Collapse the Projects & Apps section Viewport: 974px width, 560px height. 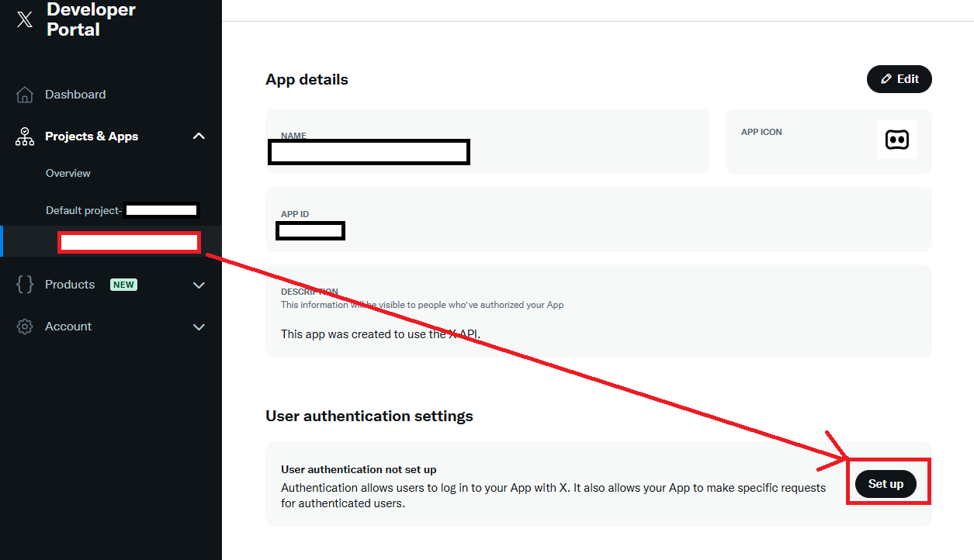[199, 137]
